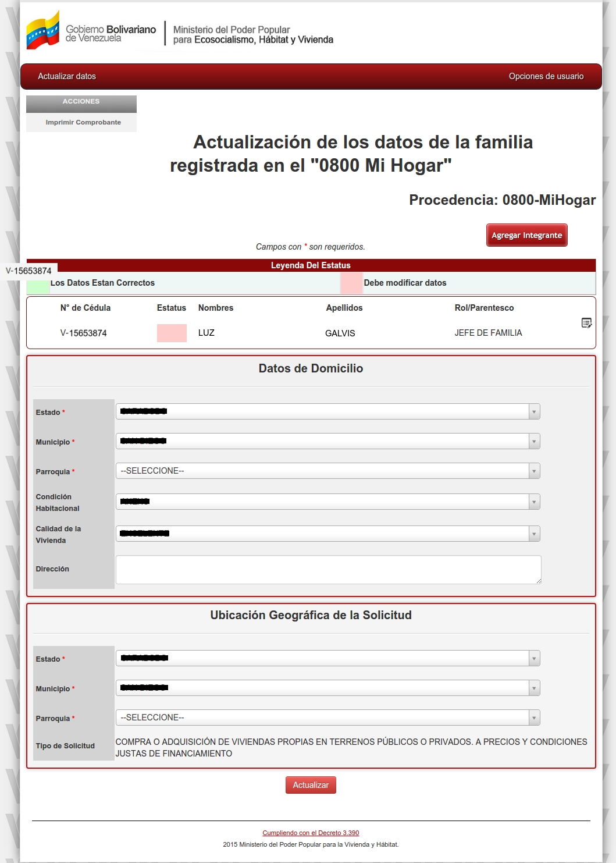This screenshot has height=863, width=616.
Task: Click the edit icon in LUZ GALVIS row
Action: click(586, 323)
